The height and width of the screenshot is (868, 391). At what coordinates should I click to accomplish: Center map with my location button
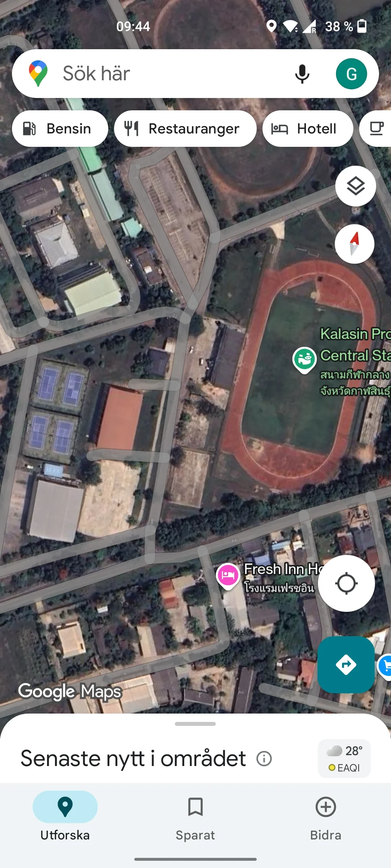[x=346, y=583]
